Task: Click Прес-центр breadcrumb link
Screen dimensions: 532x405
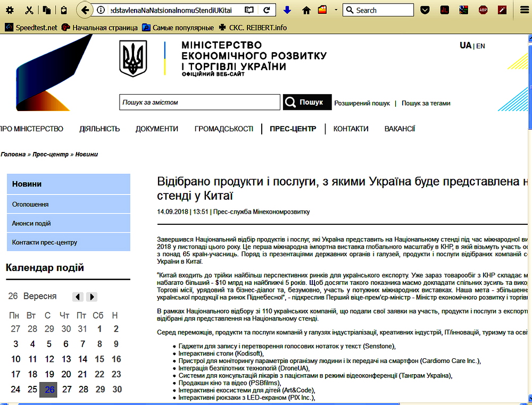Action: tap(51, 154)
